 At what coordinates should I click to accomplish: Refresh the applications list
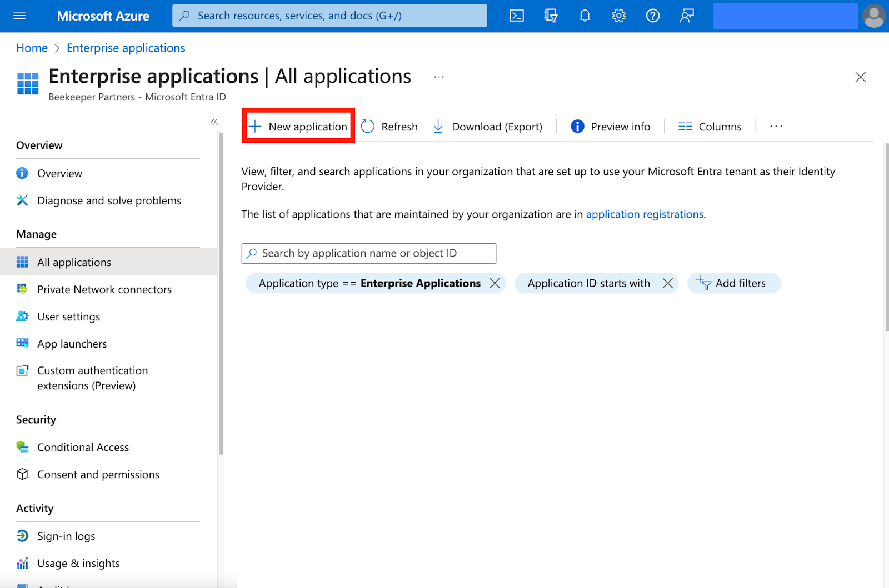point(389,127)
